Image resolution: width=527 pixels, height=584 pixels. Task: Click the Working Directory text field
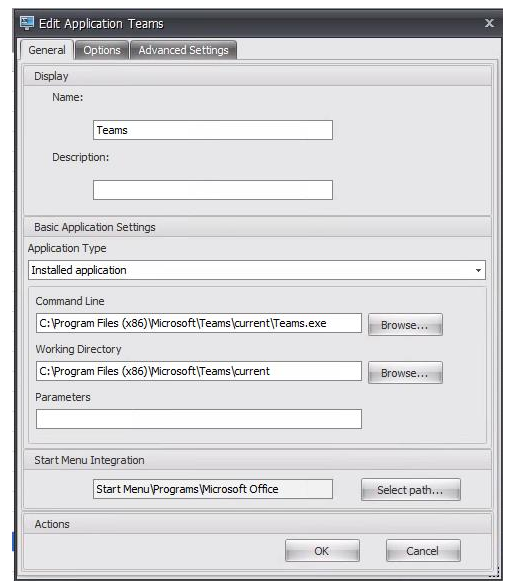click(x=199, y=371)
